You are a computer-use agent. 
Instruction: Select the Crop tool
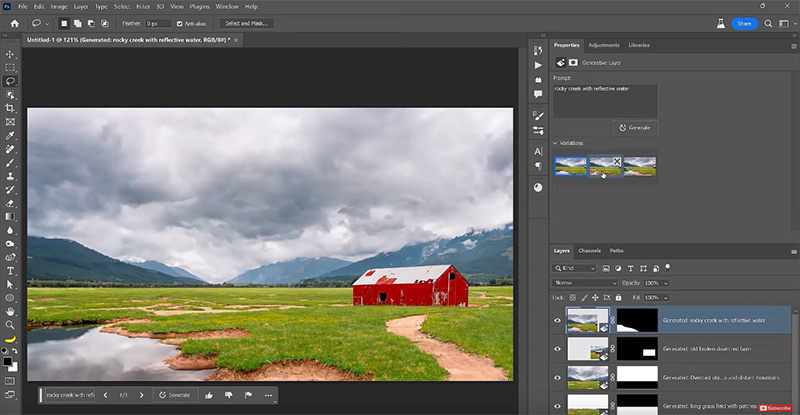pos(10,108)
